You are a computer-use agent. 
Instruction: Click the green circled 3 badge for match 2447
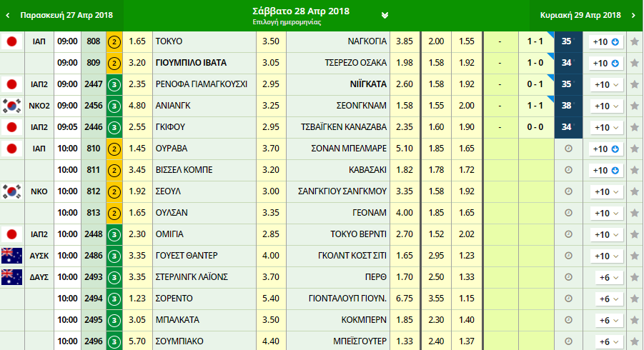coord(114,85)
